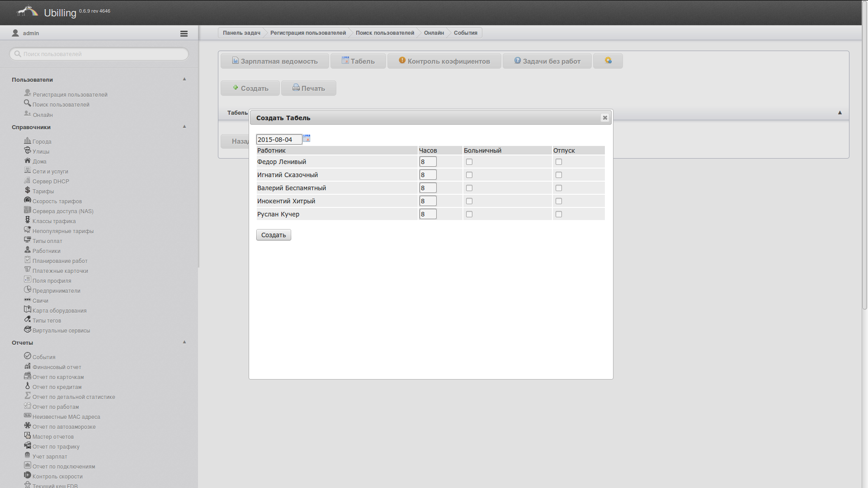Viewport: 868px width, 488px height.
Task: Click the Тарифы dollar icon
Action: [x=28, y=190]
